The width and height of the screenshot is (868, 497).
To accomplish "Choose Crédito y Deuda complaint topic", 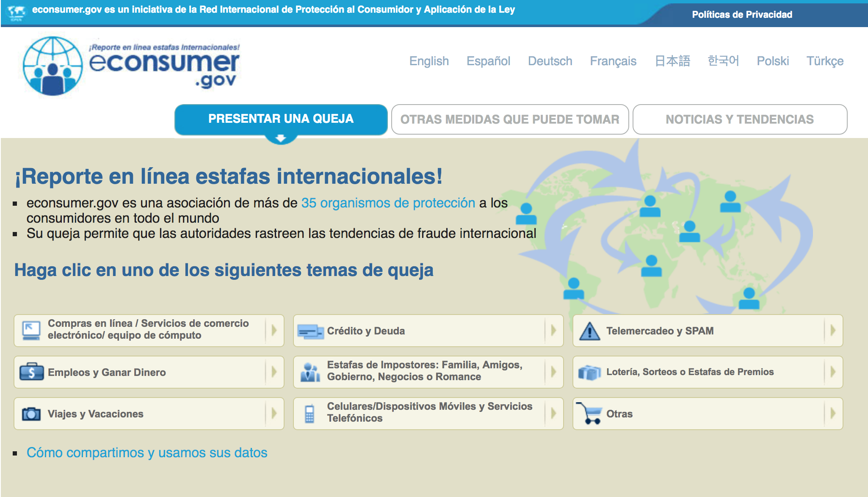I will (x=428, y=331).
